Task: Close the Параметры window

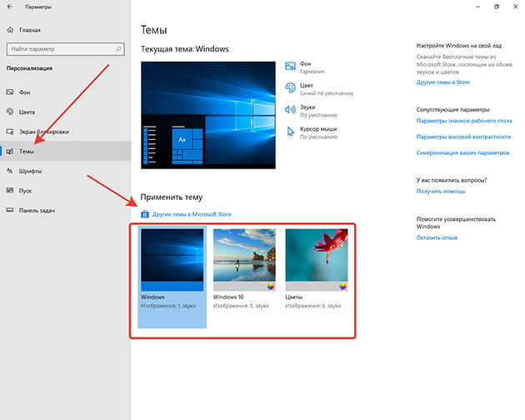Action: [x=515, y=7]
